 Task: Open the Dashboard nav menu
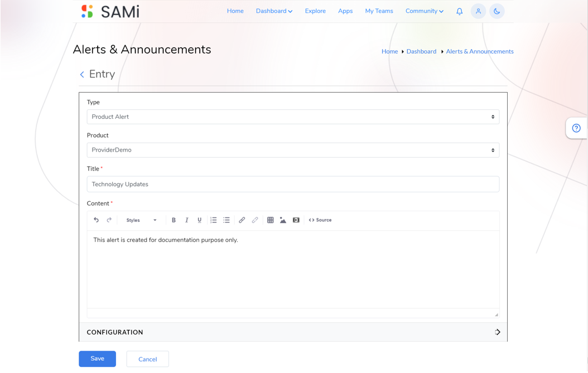[x=274, y=11]
